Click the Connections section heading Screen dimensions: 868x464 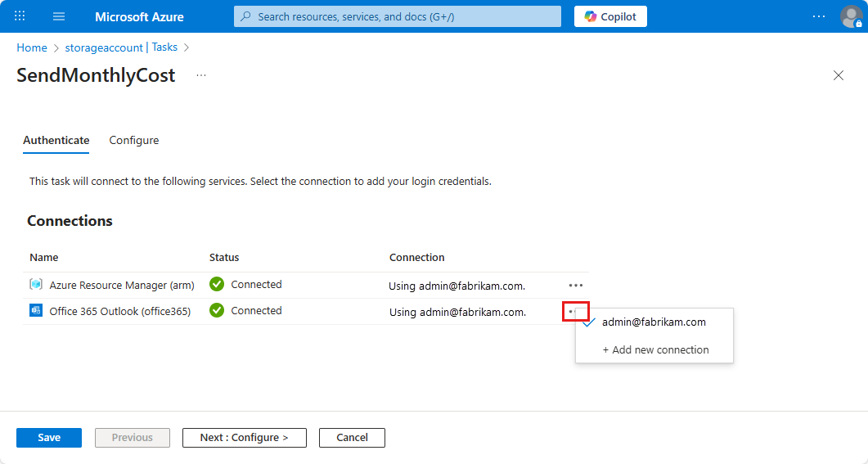70,221
